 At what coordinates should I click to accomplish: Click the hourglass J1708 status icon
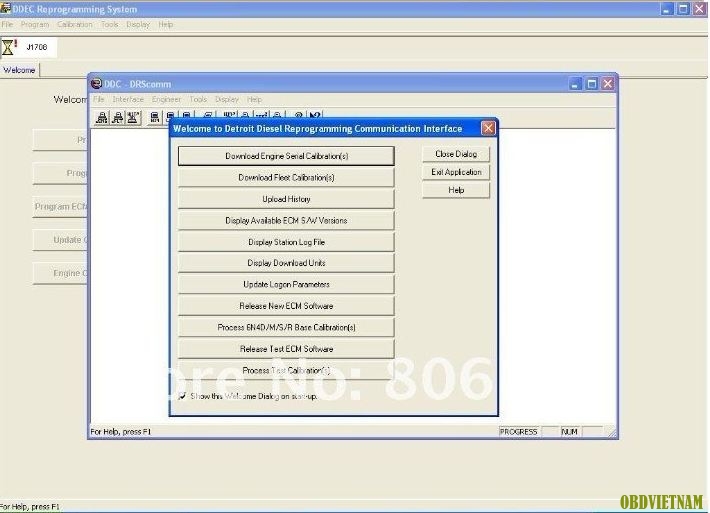10,46
